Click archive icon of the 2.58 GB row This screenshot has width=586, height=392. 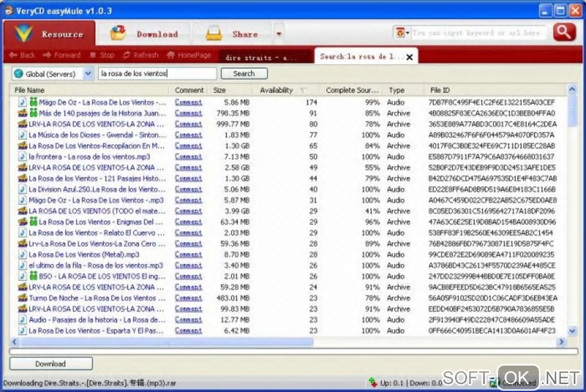pos(22,167)
